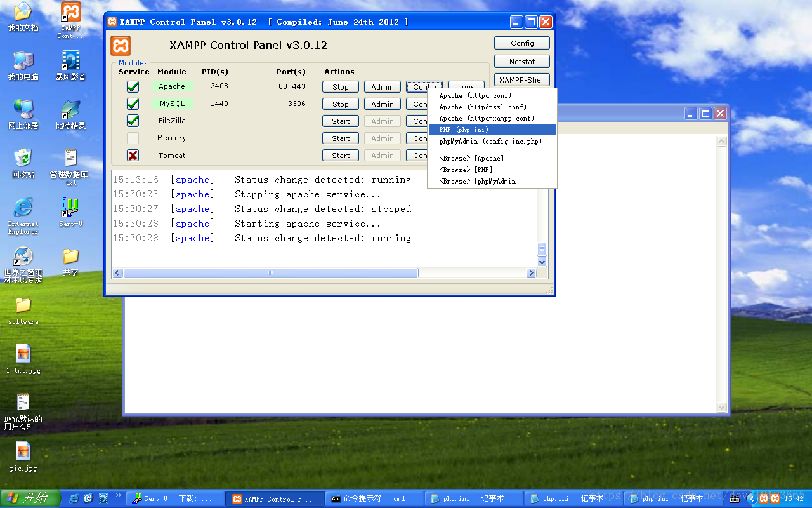Select <Browse> [phpMyAdmin] menu entry
Viewport: 812px width, 508px height.
click(492, 181)
